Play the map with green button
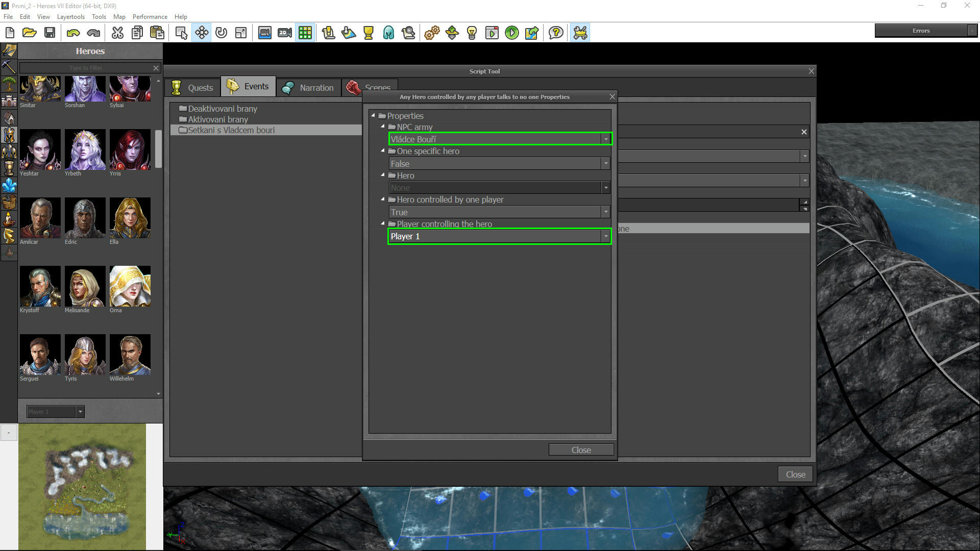980x551 pixels. click(x=512, y=33)
